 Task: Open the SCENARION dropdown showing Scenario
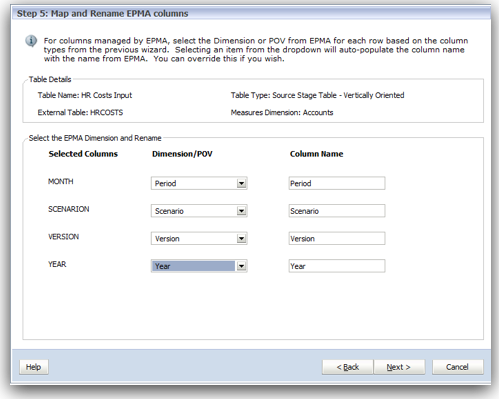pos(199,211)
